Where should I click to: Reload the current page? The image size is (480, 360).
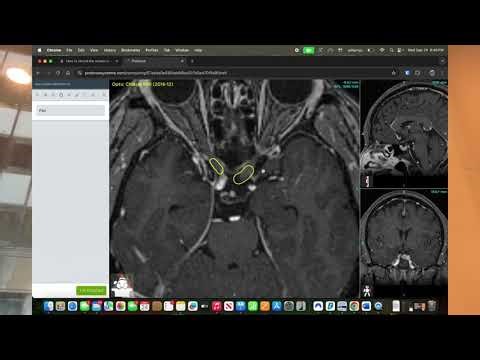coord(58,73)
